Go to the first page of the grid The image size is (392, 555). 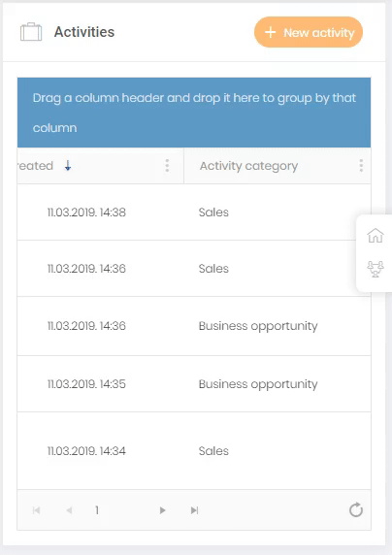tap(36, 510)
